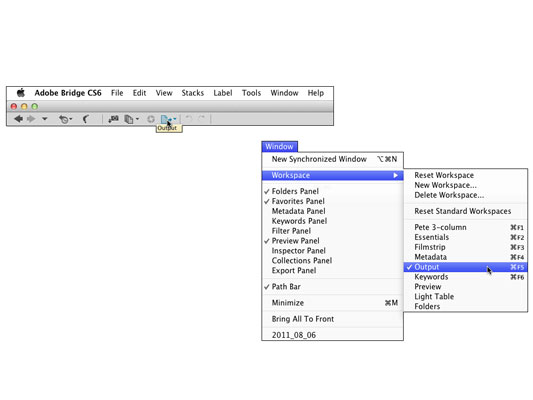
Task: Switch to Folders workspace
Action: pyautogui.click(x=466, y=306)
